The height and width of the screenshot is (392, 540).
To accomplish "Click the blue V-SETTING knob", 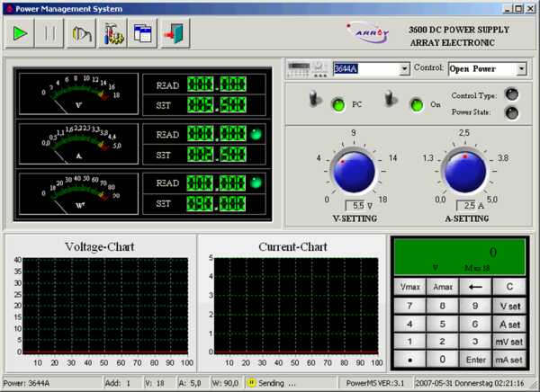I will [354, 169].
